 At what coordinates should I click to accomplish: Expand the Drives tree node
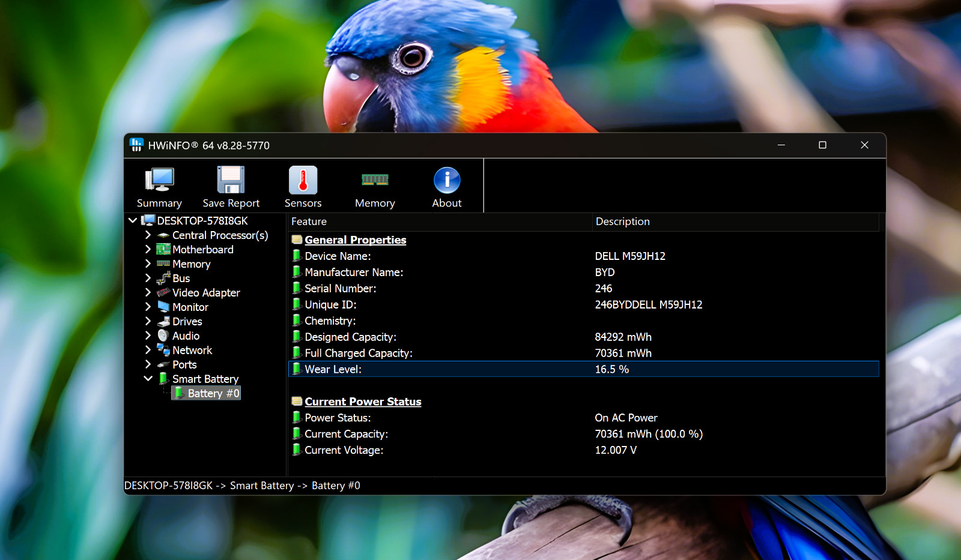pyautogui.click(x=148, y=321)
